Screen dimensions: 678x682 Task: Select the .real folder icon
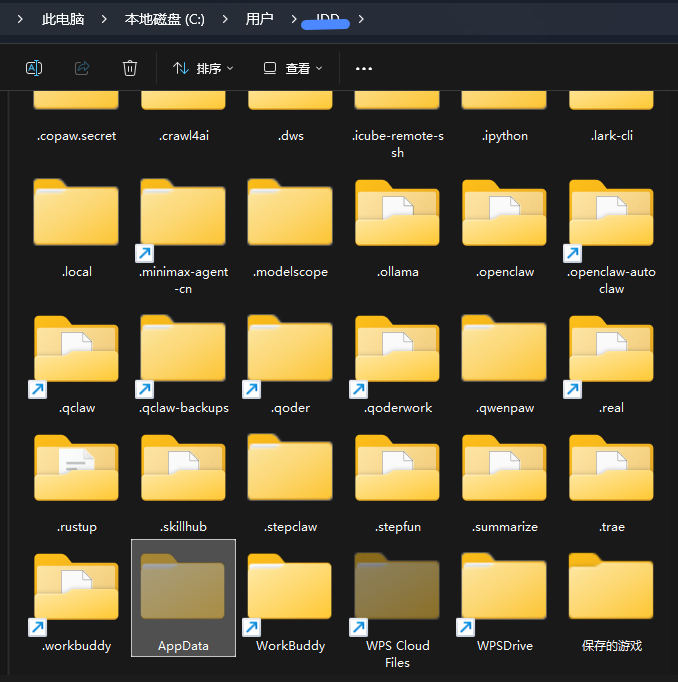tap(611, 348)
